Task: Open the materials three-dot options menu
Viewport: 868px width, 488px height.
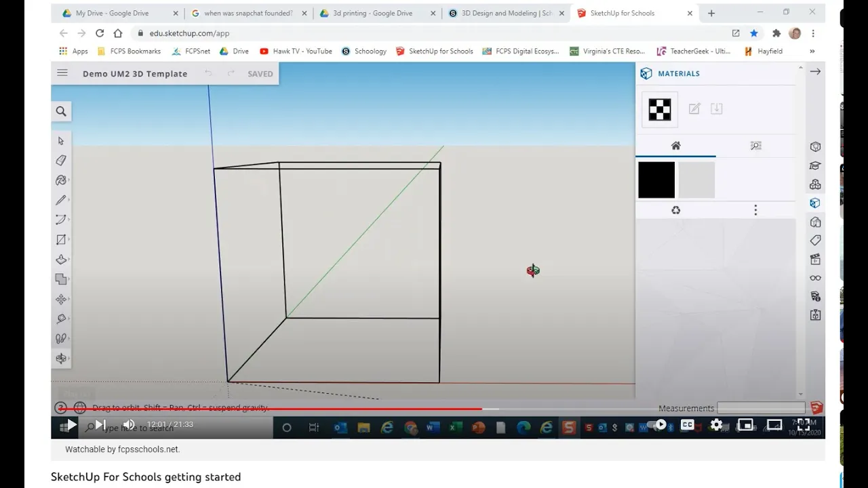Action: pos(755,210)
